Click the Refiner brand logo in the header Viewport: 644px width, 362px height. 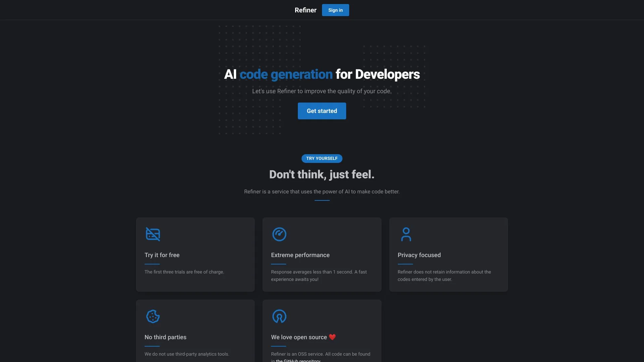click(305, 10)
